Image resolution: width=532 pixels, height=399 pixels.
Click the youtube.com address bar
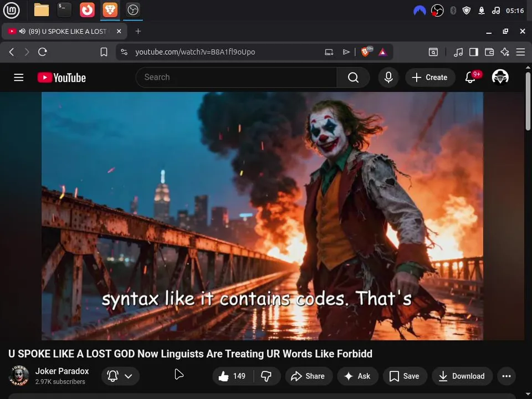click(195, 52)
